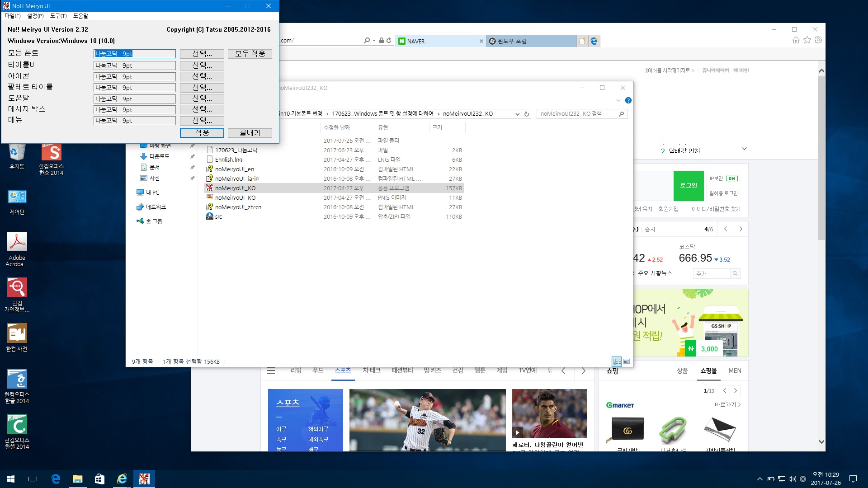Screen dimensions: 868x488
Task: Open address bar history dropdown in Explorer
Action: [517, 114]
